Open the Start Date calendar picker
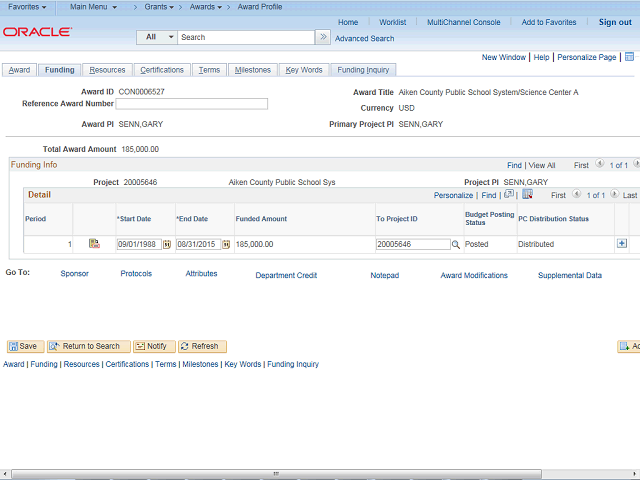The height and width of the screenshot is (480, 640). pyautogui.click(x=167, y=244)
